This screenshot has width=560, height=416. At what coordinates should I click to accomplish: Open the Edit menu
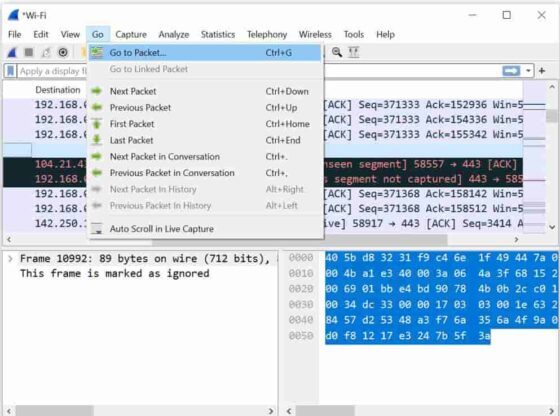tap(41, 34)
